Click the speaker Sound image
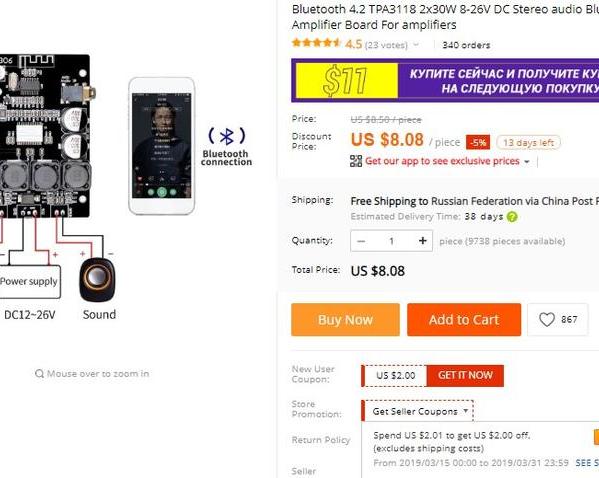The image size is (599, 478). pos(97,280)
